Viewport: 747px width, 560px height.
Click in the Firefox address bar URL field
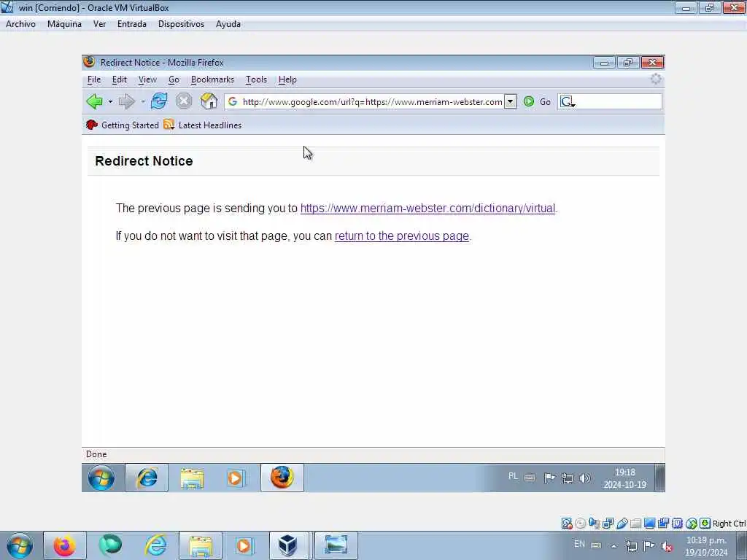pyautogui.click(x=372, y=101)
